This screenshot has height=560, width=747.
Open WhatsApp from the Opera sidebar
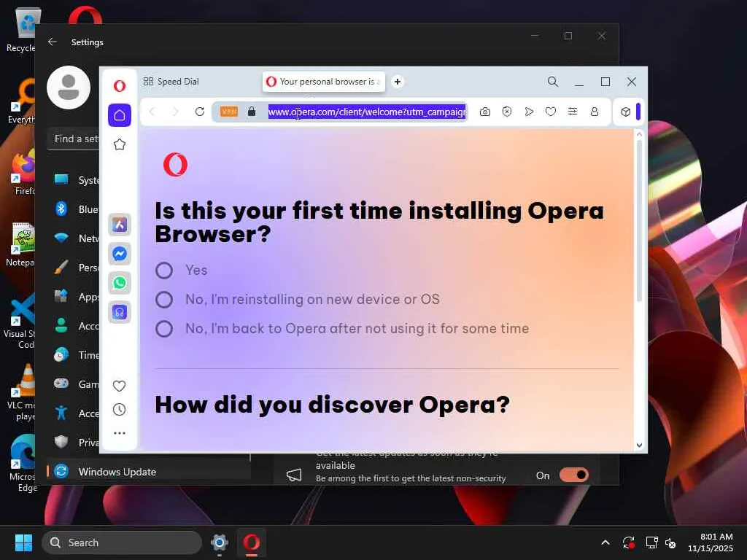[x=120, y=283]
